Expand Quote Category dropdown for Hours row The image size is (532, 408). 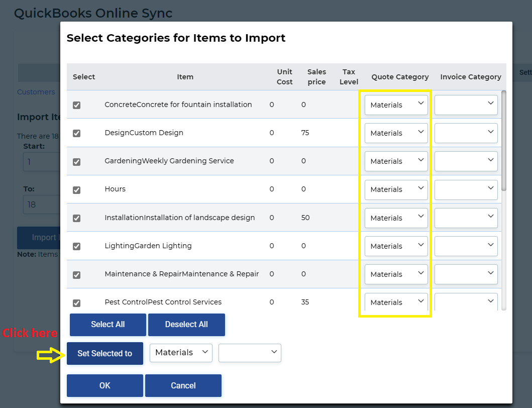coord(396,189)
